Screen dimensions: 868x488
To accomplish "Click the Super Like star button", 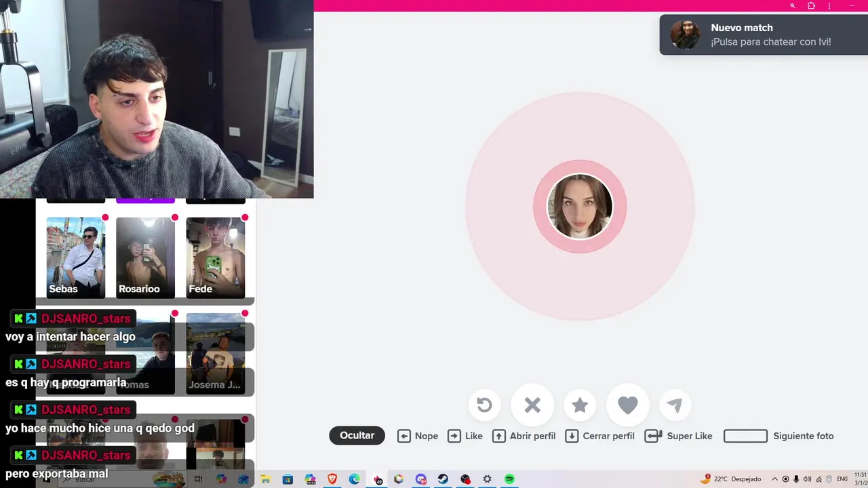I will tap(580, 405).
